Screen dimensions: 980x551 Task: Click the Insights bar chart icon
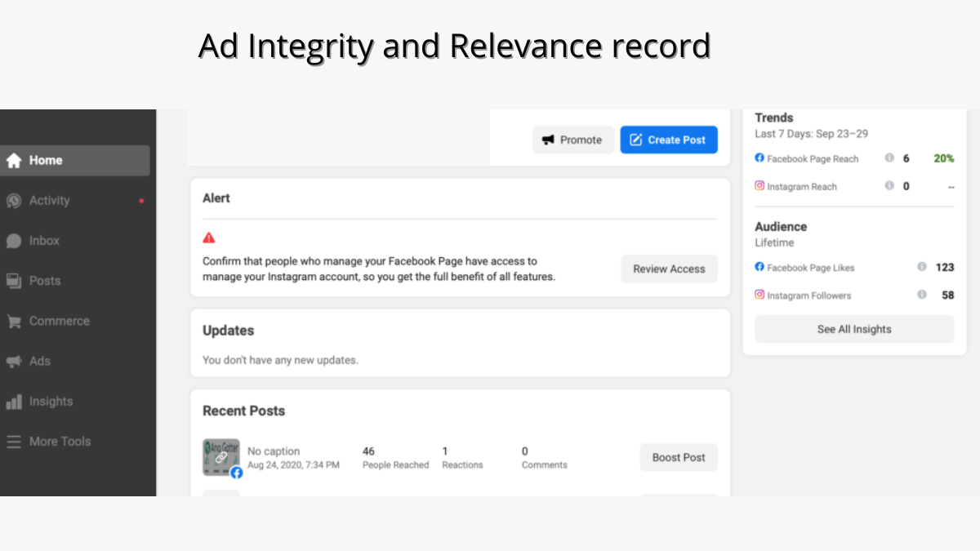[13, 402]
